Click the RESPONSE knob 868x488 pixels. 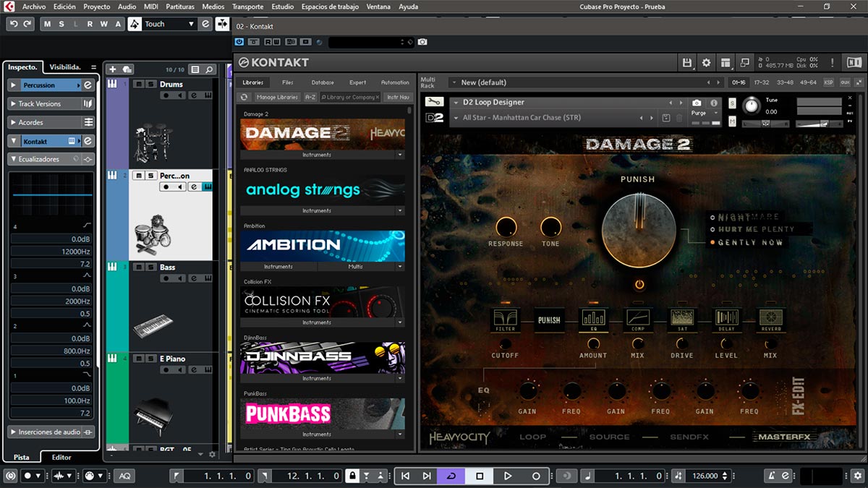[506, 228]
